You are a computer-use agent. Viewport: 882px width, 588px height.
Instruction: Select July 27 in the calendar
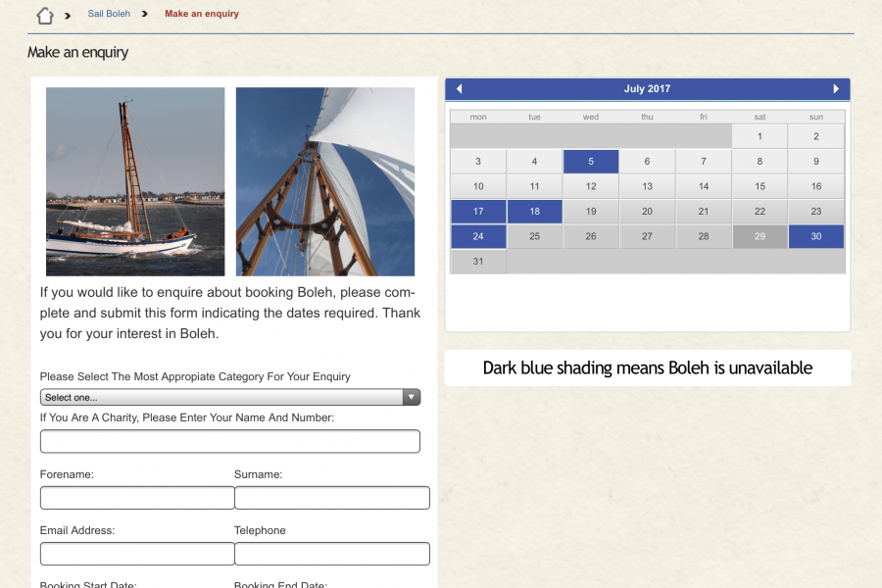coord(647,236)
